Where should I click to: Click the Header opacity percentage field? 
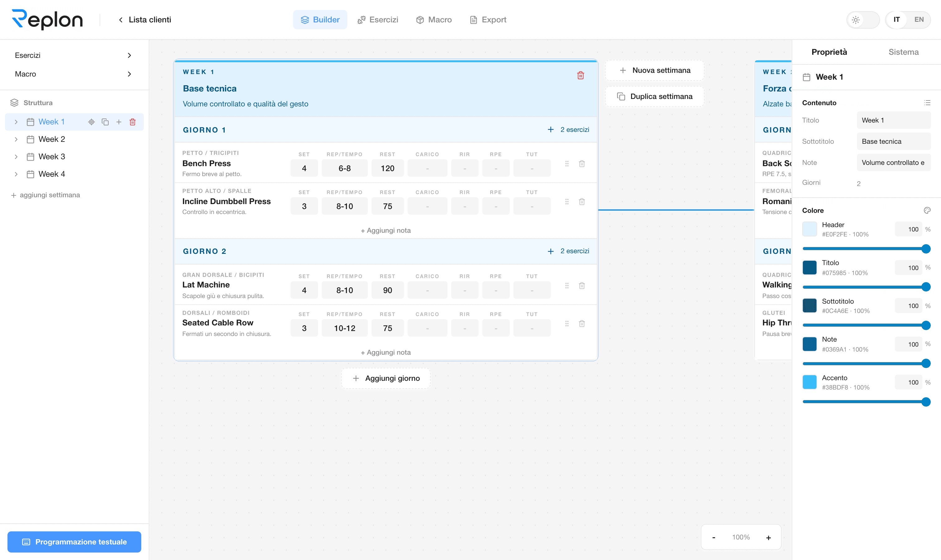tap(908, 229)
